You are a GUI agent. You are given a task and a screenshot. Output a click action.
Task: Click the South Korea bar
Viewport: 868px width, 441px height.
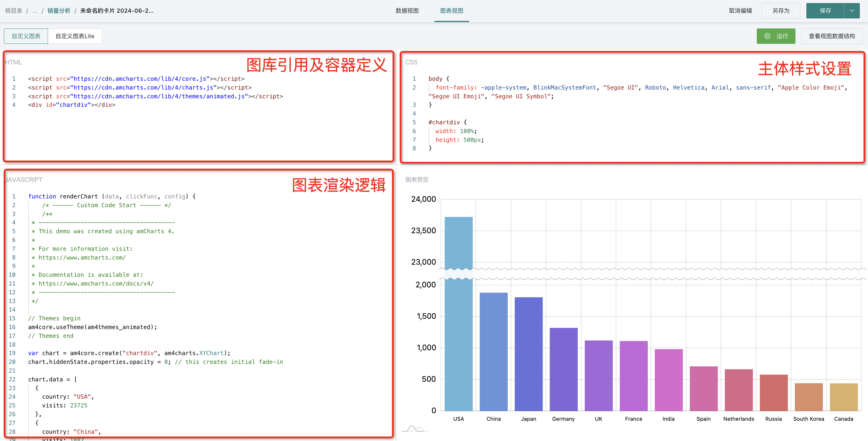click(809, 397)
